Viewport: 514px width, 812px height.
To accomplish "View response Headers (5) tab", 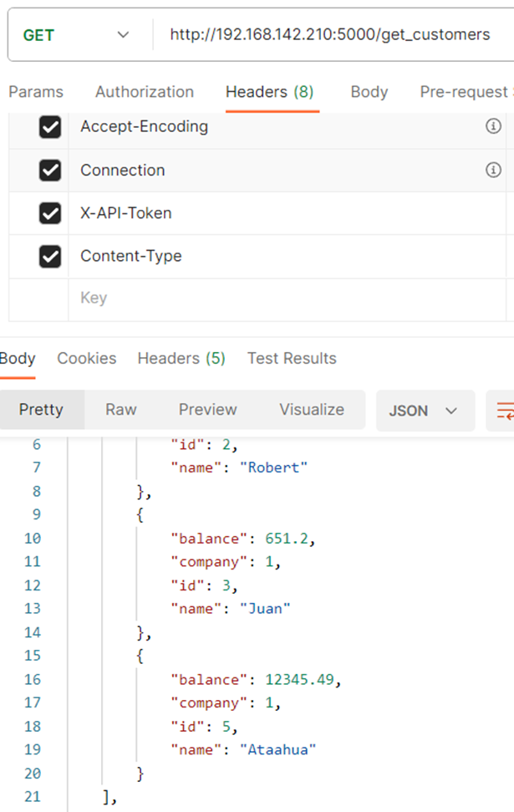I will pos(181,359).
